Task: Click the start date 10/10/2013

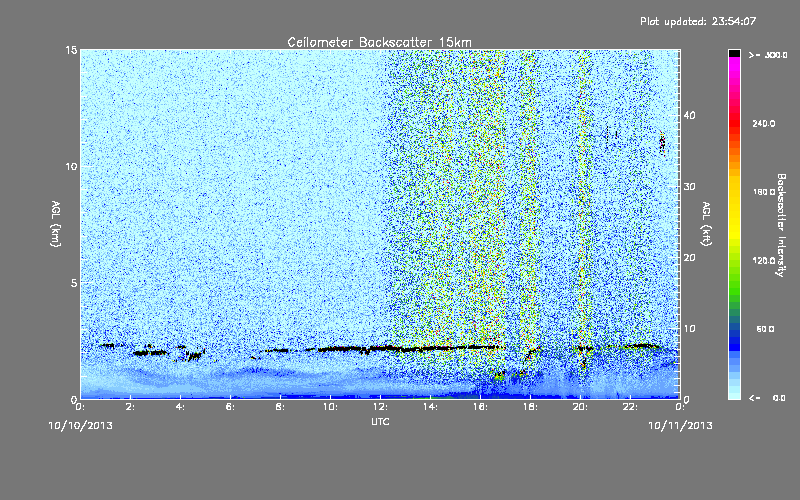Action: (x=80, y=426)
